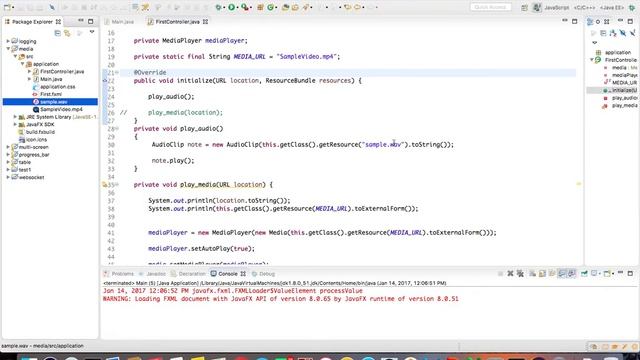This screenshot has width=640, height=360.
Task: Click the warning marker at line 35
Action: click(x=104, y=184)
